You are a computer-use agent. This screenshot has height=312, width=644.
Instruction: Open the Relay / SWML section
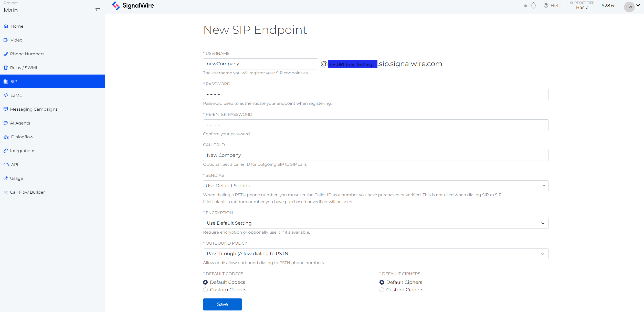[24, 68]
